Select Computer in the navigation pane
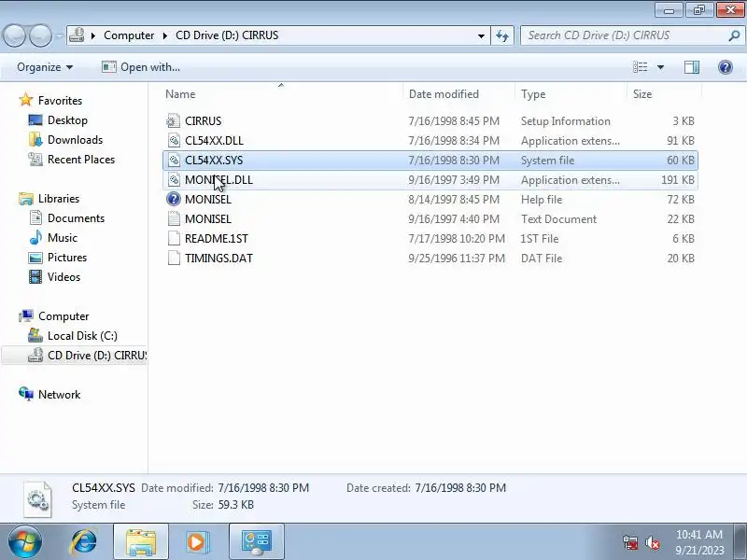 coord(63,315)
